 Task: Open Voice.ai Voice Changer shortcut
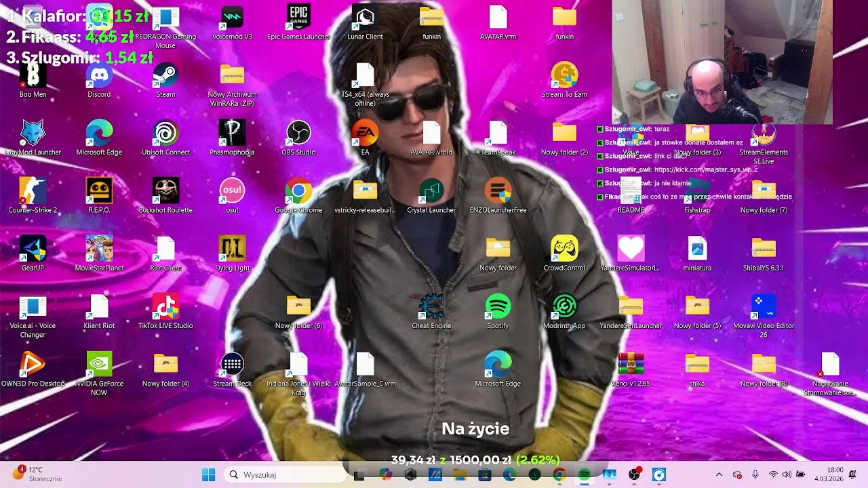(x=33, y=317)
